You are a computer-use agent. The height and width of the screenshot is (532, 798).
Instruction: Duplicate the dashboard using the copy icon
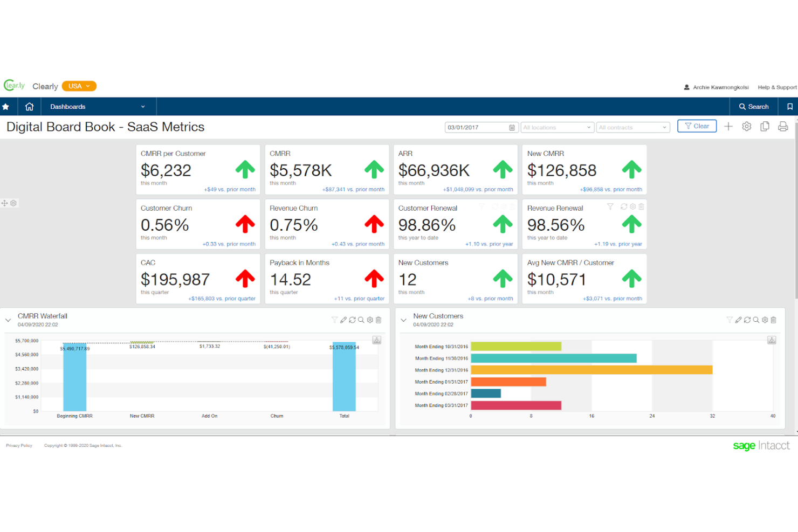point(765,126)
